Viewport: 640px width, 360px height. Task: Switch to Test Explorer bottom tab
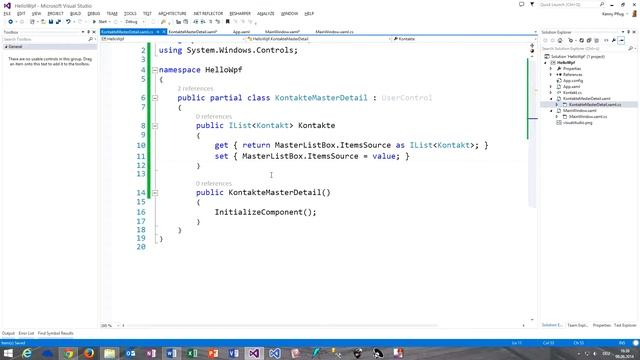coord(625,325)
